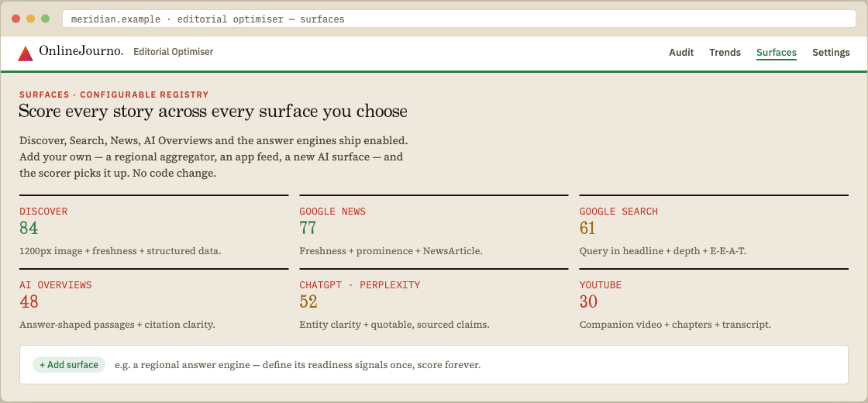
Task: Click 'Companion video + chapters + transcript.' text
Action: 675,325
